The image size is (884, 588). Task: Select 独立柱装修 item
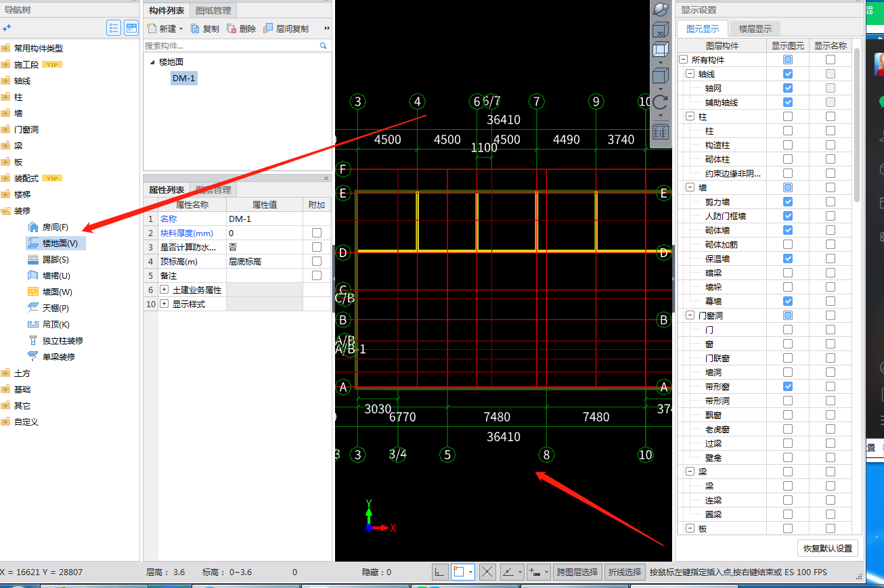click(x=56, y=341)
